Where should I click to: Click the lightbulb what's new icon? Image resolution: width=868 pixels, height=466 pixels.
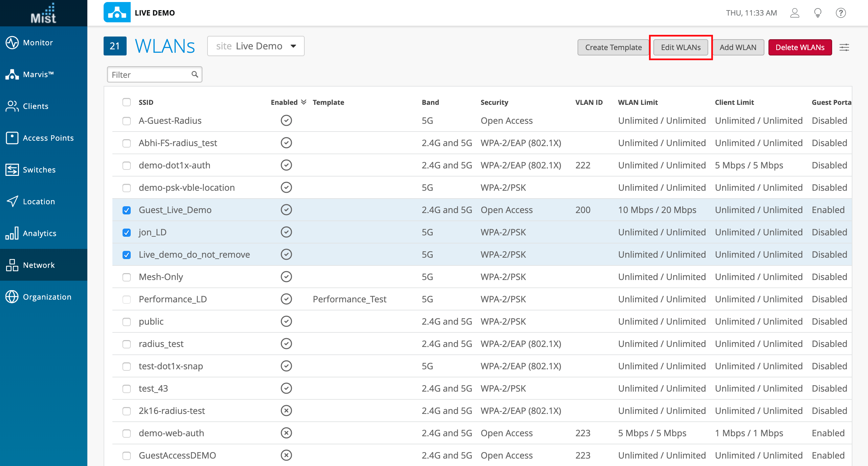pyautogui.click(x=818, y=13)
